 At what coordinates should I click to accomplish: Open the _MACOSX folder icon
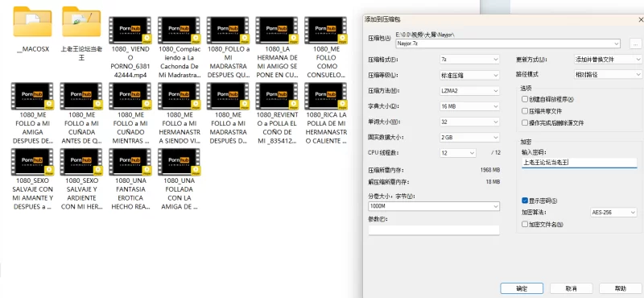click(x=33, y=22)
